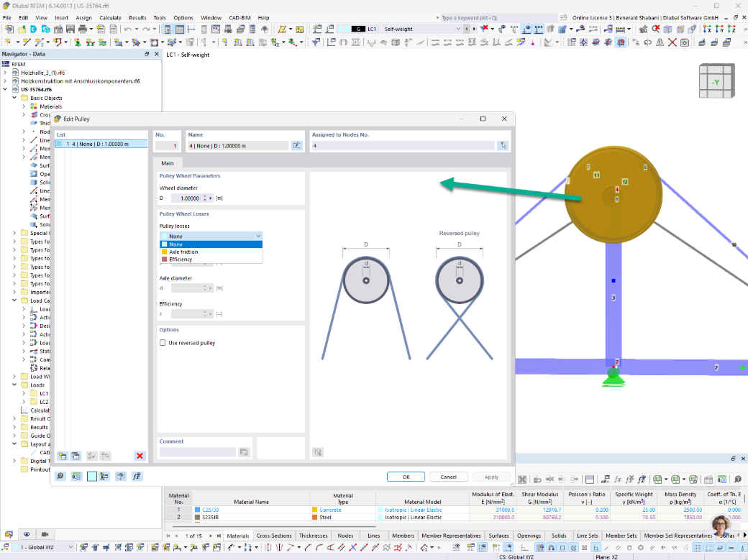Click the print icon in the main toolbar
The width and height of the screenshot is (748, 560).
[83, 29]
